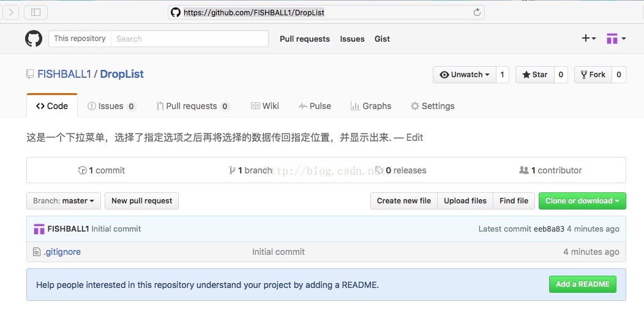Click the This repository search scope label

(x=80, y=39)
